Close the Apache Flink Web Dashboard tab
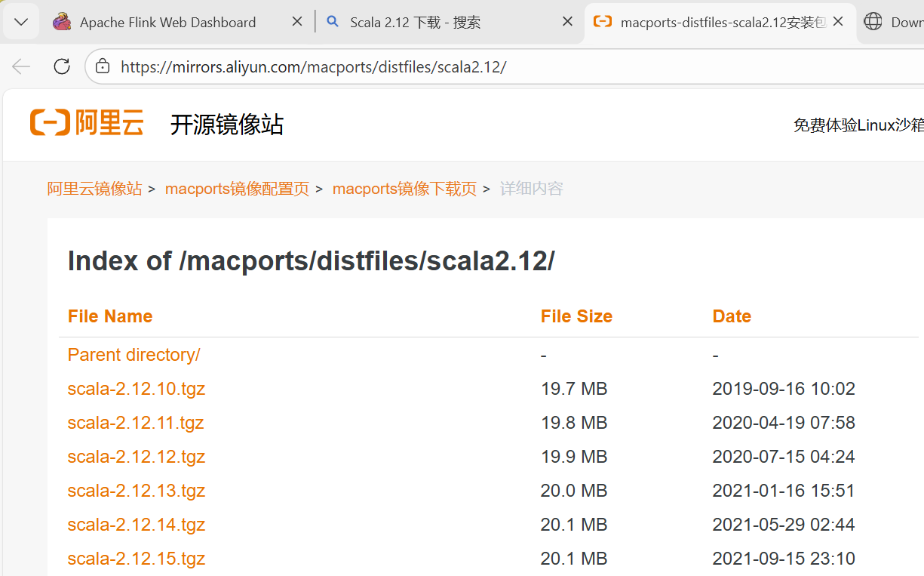The width and height of the screenshot is (924, 576). coord(297,23)
